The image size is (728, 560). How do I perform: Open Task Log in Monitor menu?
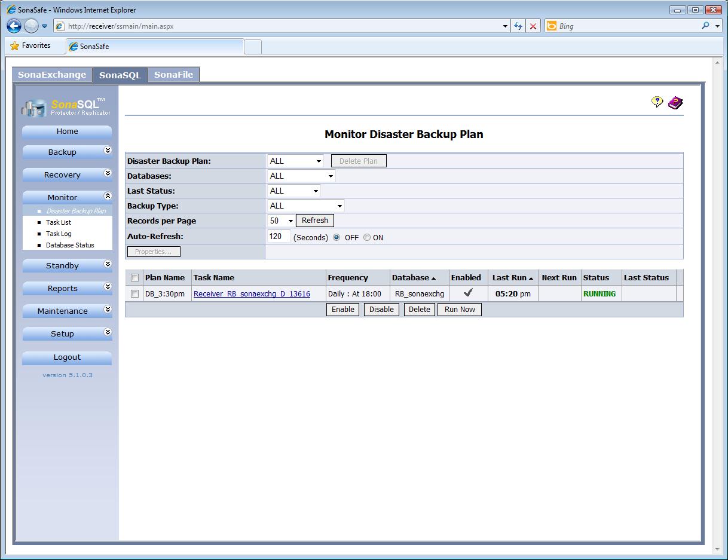(x=59, y=234)
